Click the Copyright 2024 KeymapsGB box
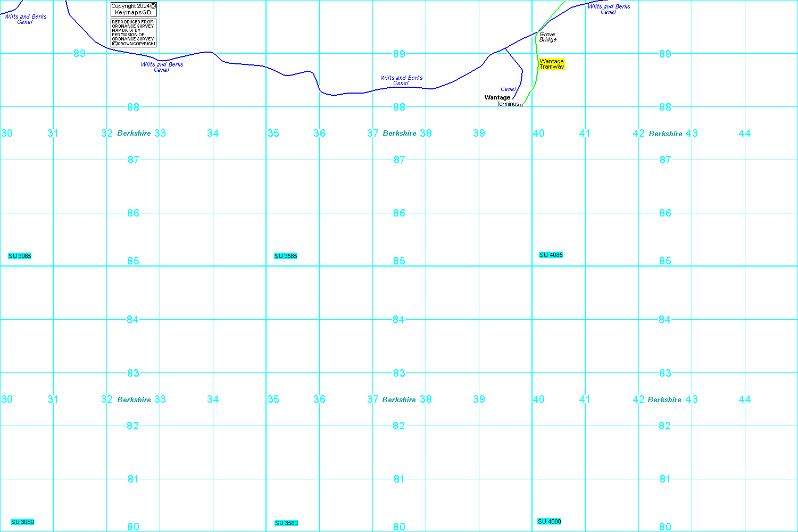The image size is (798, 532). 134,9
